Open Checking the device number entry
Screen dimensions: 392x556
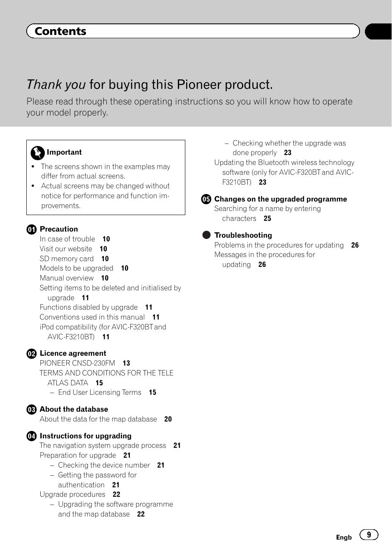point(104,465)
